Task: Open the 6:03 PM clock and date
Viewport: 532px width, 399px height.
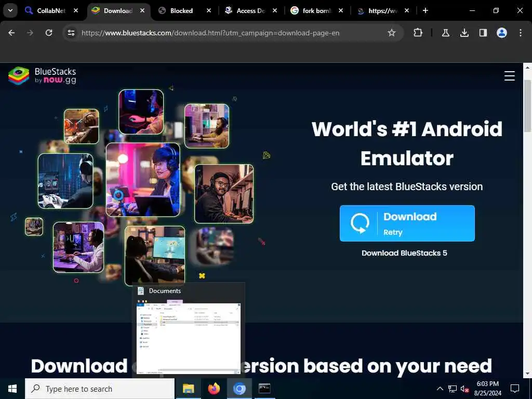Action: (x=487, y=389)
